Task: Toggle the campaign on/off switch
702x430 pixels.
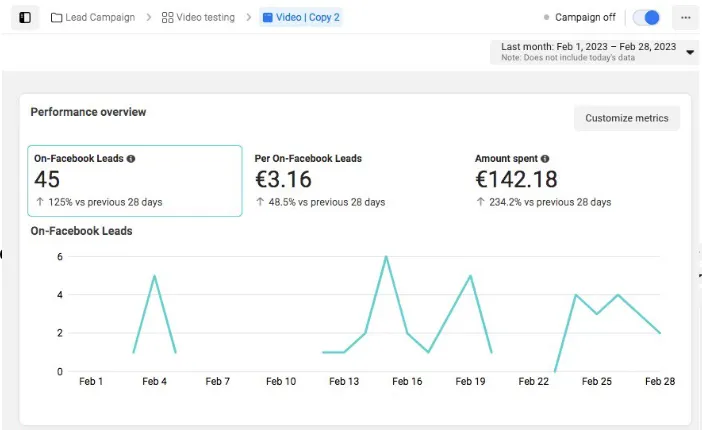Action: (x=648, y=17)
